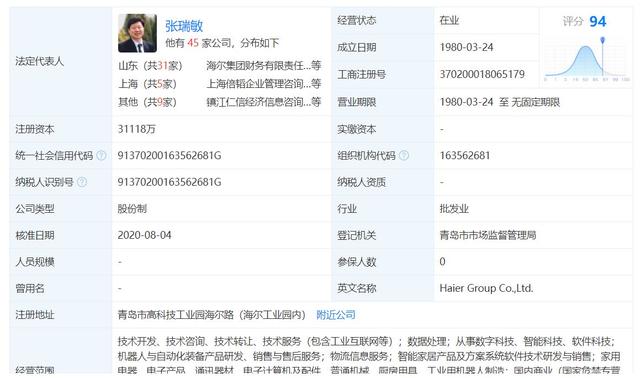Click the help icon beside 统一社会信用代码

tap(101, 156)
